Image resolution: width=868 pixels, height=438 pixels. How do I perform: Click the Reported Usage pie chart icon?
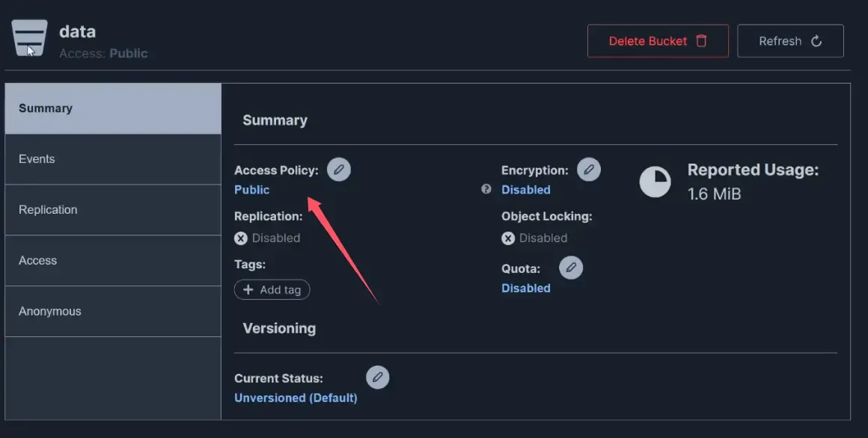655,182
